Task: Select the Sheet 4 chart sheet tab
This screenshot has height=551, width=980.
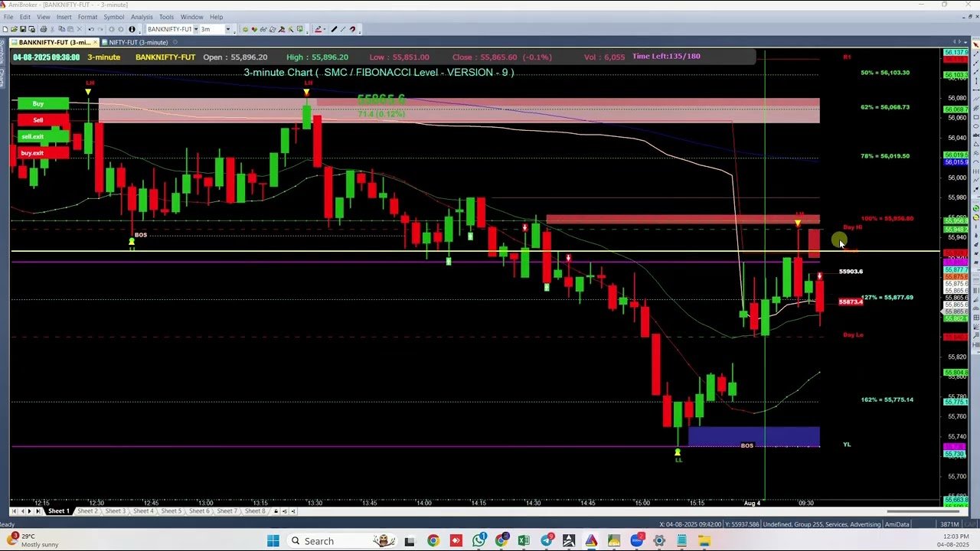Action: 142,511
